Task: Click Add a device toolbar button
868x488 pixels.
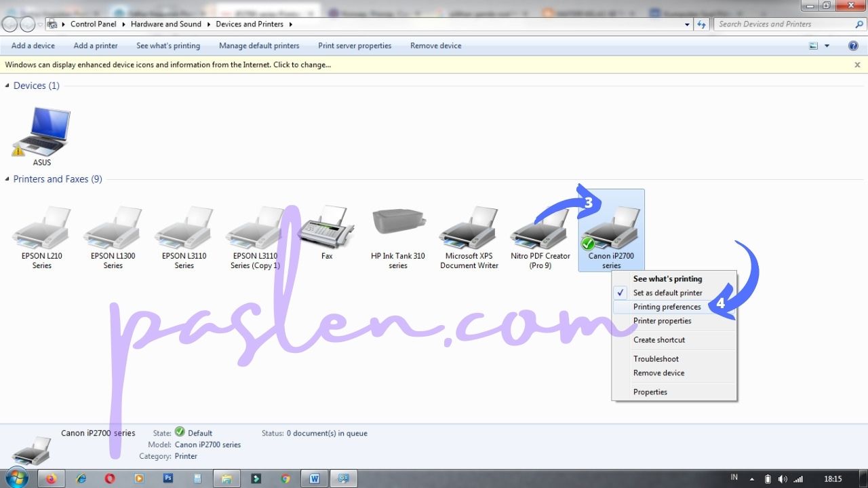Action: pyautogui.click(x=33, y=45)
